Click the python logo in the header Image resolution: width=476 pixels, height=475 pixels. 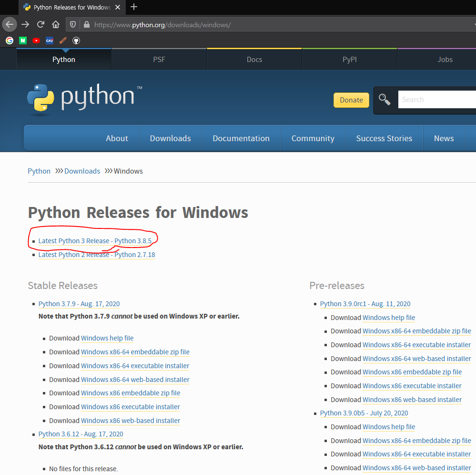coord(85,99)
